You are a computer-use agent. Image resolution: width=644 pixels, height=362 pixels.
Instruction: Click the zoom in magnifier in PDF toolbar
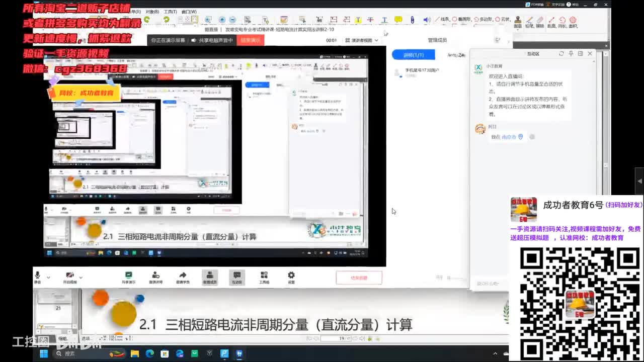222,20
